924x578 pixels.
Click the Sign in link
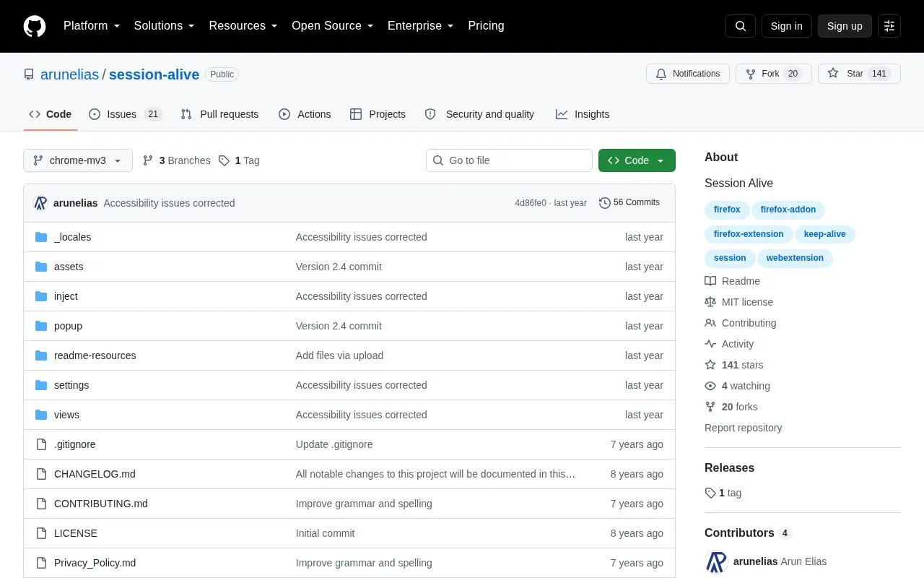[786, 26]
